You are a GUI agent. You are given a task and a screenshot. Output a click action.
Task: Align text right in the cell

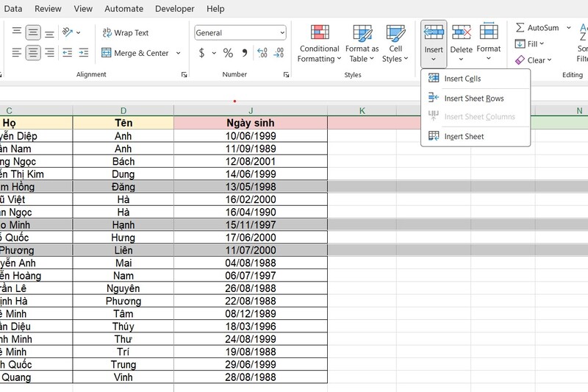coord(49,53)
